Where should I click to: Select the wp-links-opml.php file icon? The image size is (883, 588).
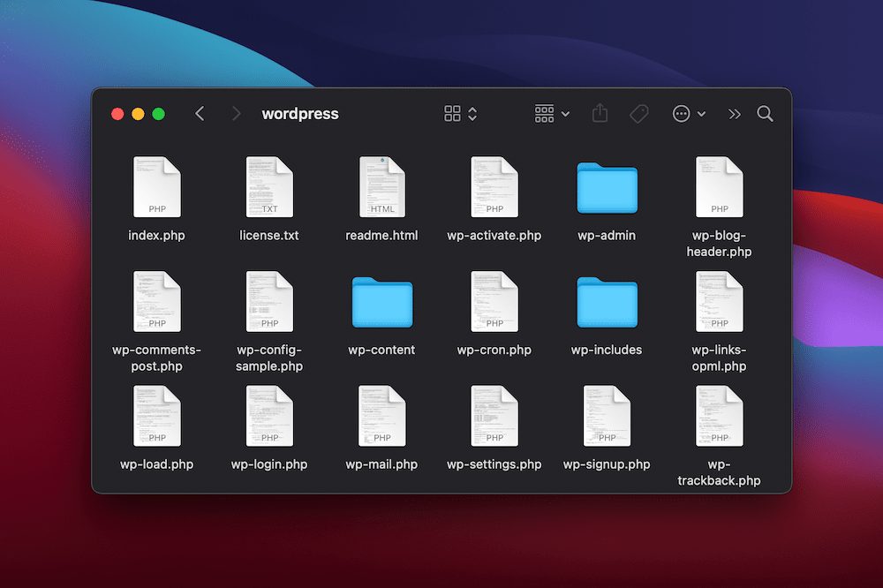pyautogui.click(x=719, y=301)
